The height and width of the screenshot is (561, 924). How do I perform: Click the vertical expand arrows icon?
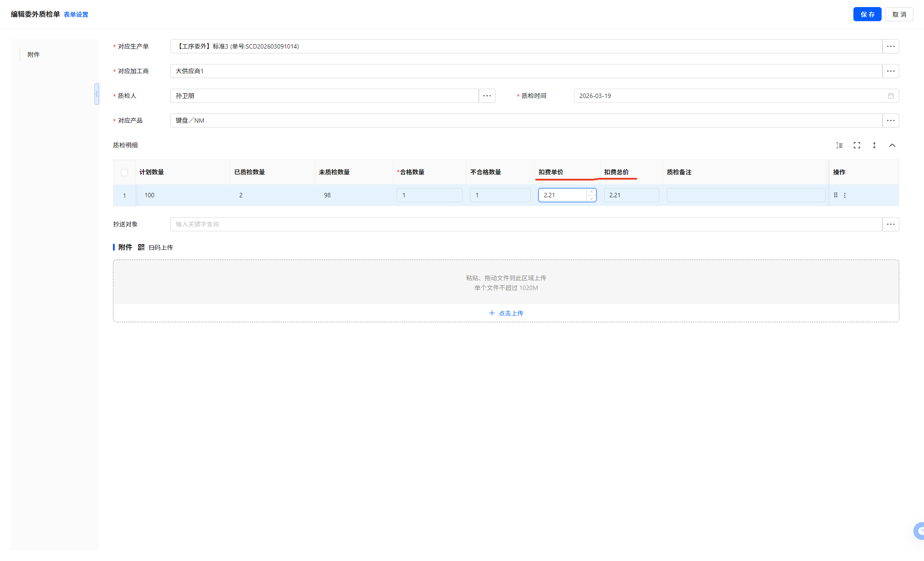click(874, 145)
